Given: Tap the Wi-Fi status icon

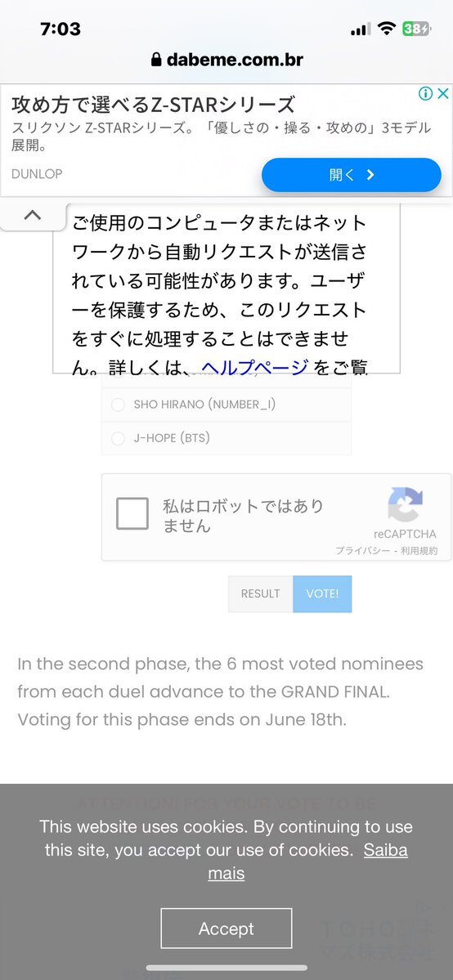Looking at the screenshot, I should (387, 29).
